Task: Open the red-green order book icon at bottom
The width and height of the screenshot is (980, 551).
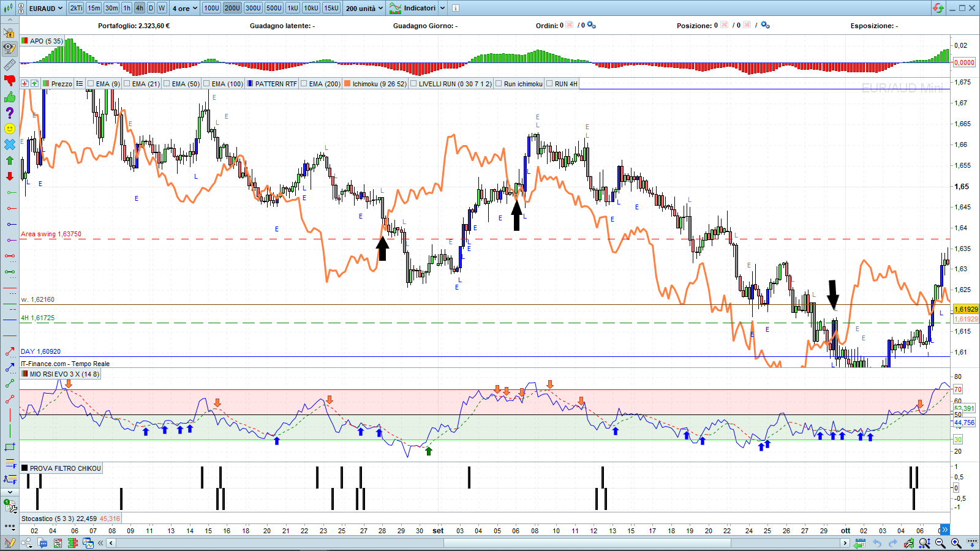Action: 73,543
